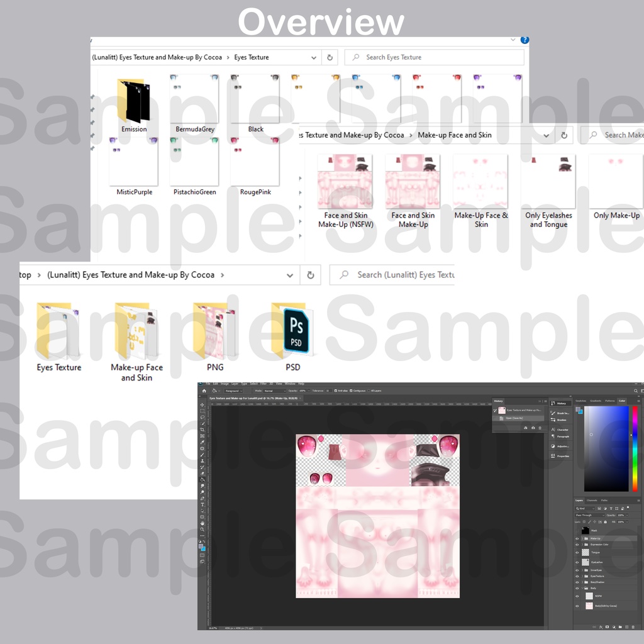Select the Rectangular Marquee tool
Image resolution: width=644 pixels, height=644 pixels.
202,411
